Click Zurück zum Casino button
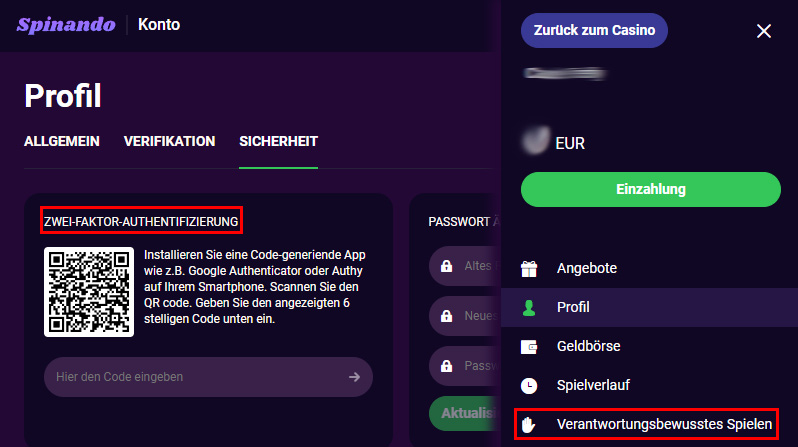Image resolution: width=798 pixels, height=447 pixels. (x=594, y=30)
